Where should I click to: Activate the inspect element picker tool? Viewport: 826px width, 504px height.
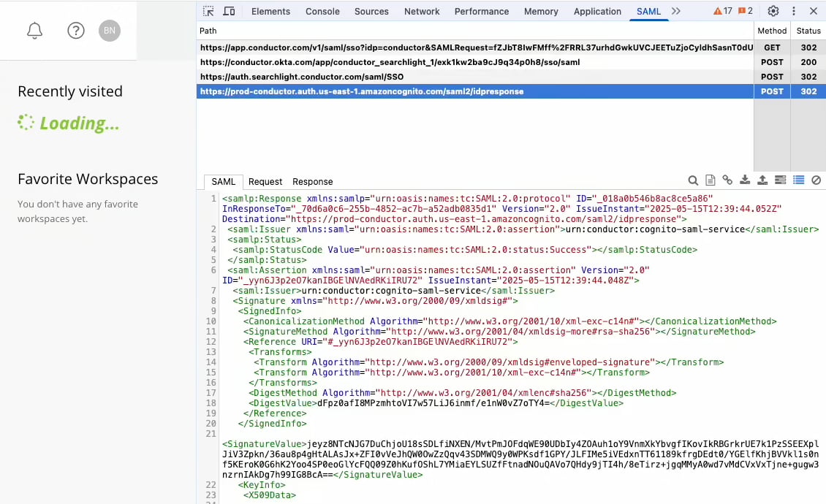pyautogui.click(x=208, y=11)
